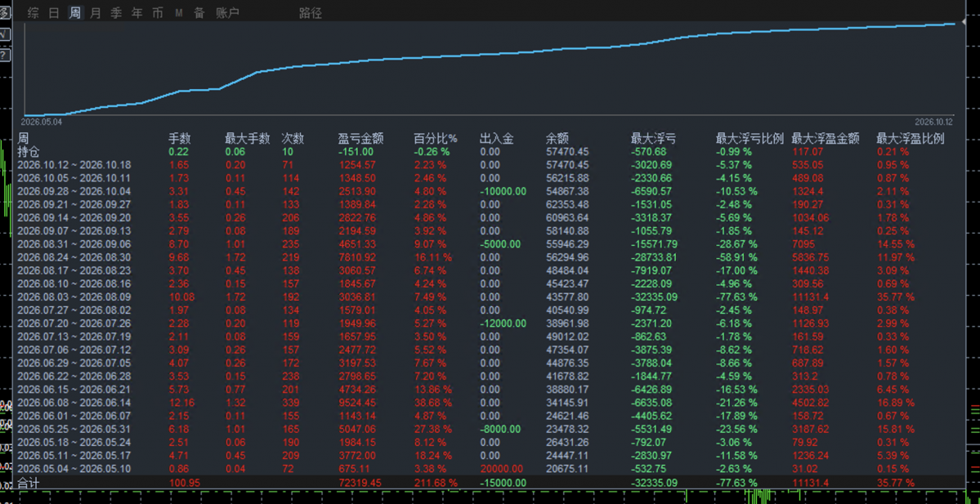
Task: Switch to the 综 (summary) tab
Action: click(34, 12)
